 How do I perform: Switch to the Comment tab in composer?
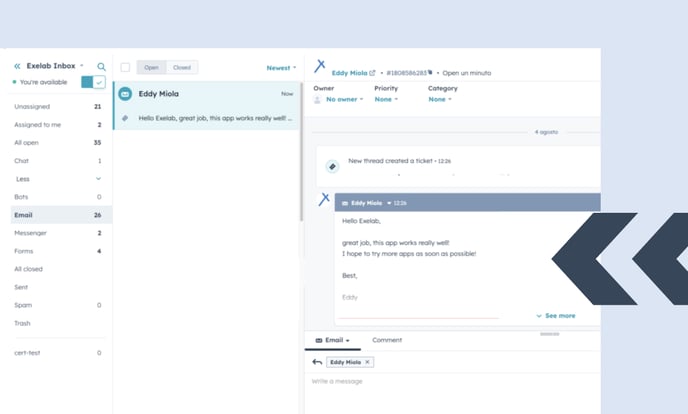tap(387, 340)
